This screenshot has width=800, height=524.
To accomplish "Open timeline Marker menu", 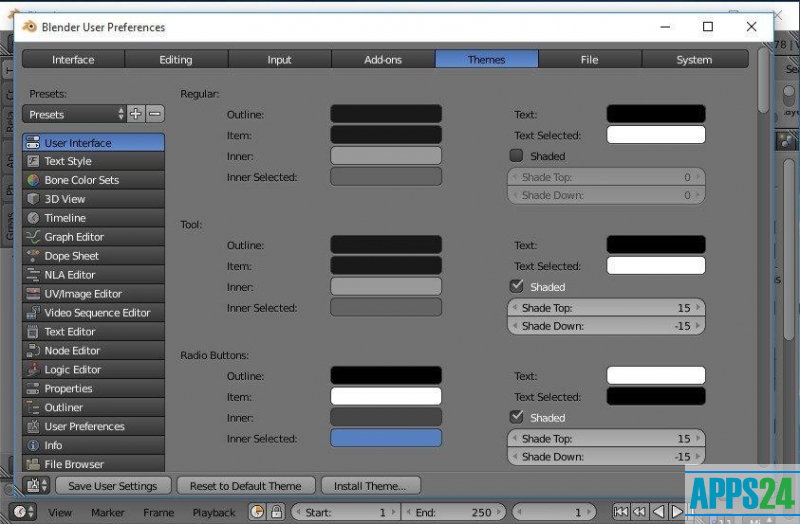I will coord(108,512).
